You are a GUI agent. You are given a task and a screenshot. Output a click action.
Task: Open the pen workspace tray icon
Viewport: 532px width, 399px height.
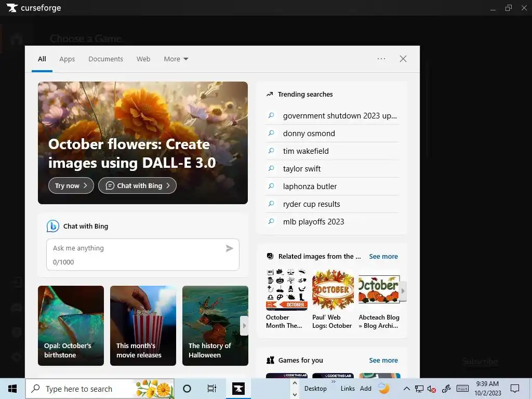[x=446, y=389]
